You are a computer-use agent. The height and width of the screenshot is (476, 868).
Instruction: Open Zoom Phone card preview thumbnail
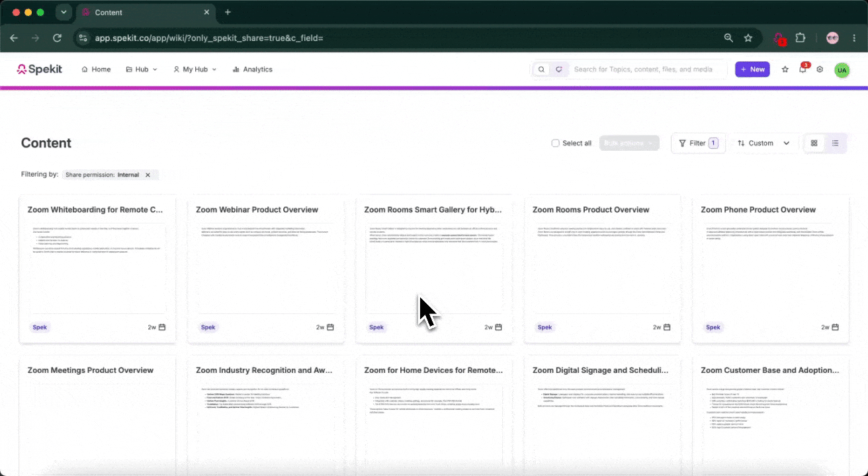(770, 268)
